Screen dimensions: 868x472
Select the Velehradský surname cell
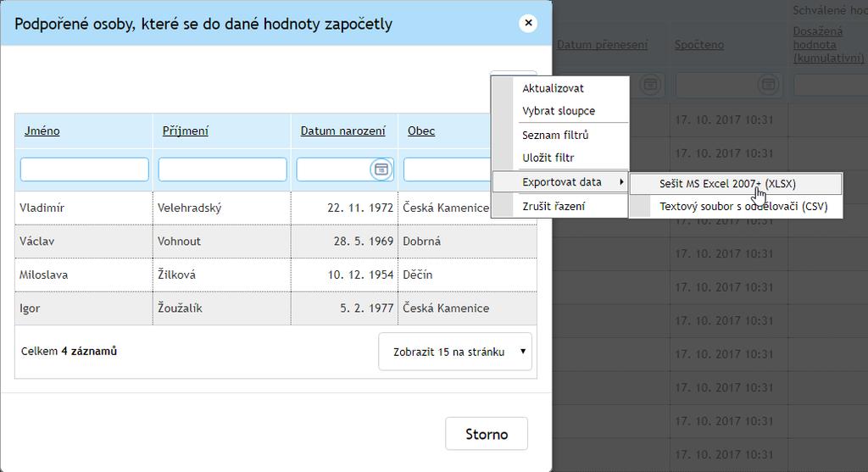(221, 208)
